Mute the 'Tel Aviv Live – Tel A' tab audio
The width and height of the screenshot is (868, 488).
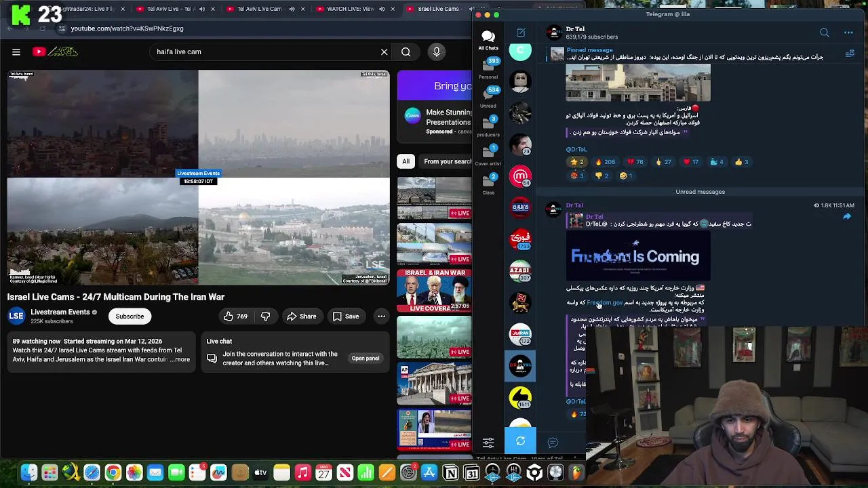pos(201,9)
